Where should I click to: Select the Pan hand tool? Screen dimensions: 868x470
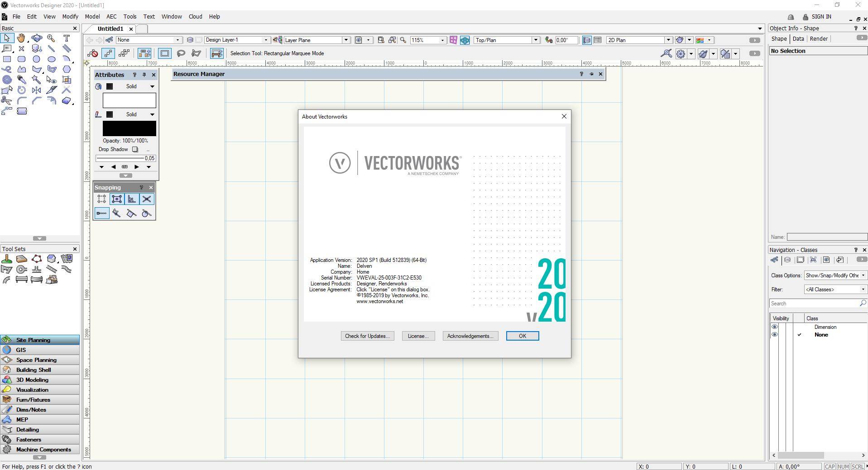tap(21, 38)
